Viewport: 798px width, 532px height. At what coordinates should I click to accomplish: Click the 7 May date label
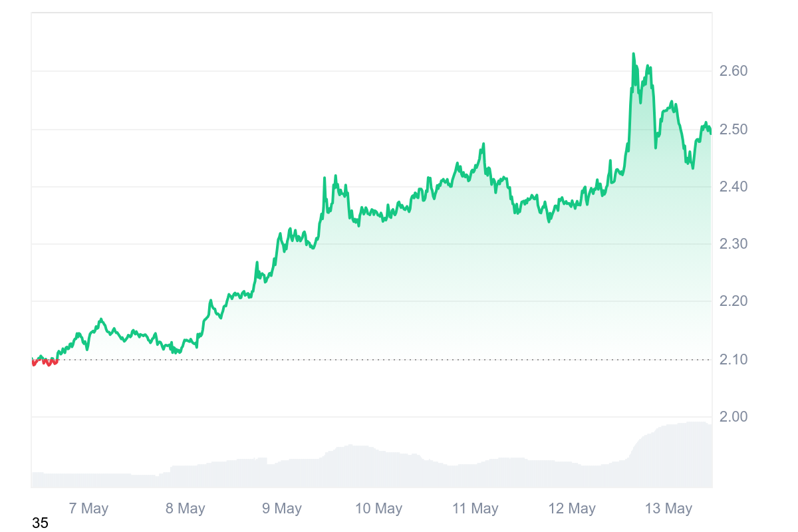[88, 509]
